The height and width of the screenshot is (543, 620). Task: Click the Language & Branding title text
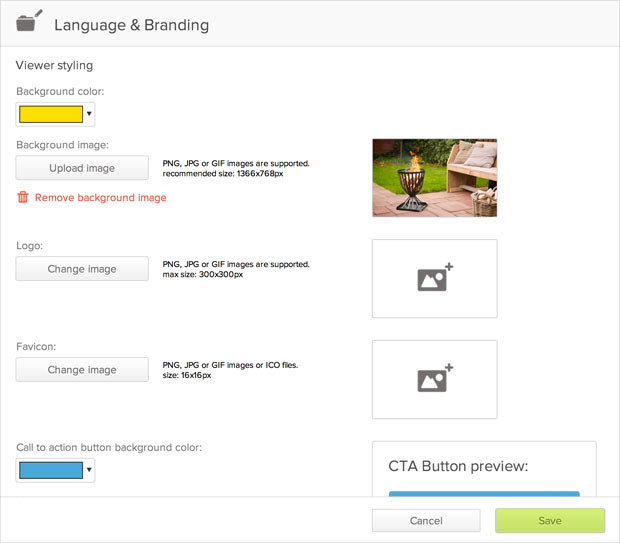click(x=131, y=24)
